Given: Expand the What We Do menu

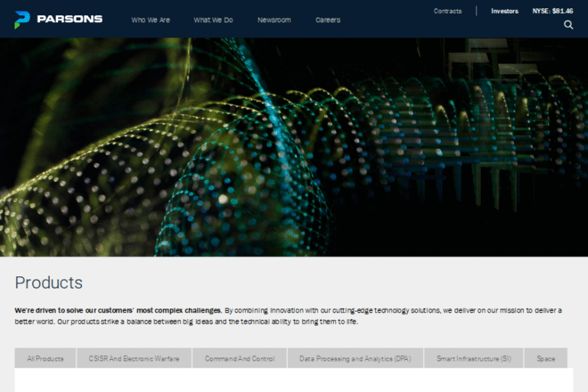Looking at the screenshot, I should (x=213, y=20).
